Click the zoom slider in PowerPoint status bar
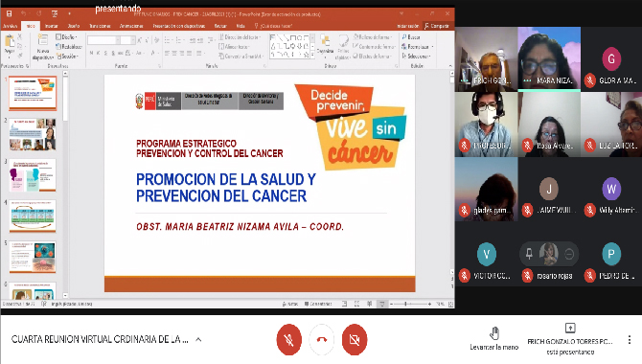642x364 pixels. coord(411,304)
